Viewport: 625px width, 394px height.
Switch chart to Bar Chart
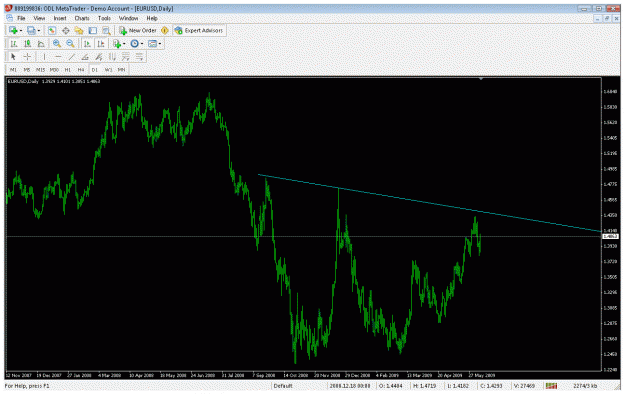tap(14, 43)
